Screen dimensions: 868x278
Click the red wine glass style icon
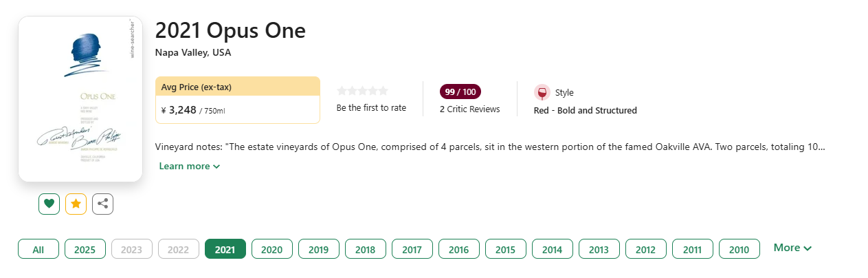[x=542, y=93]
